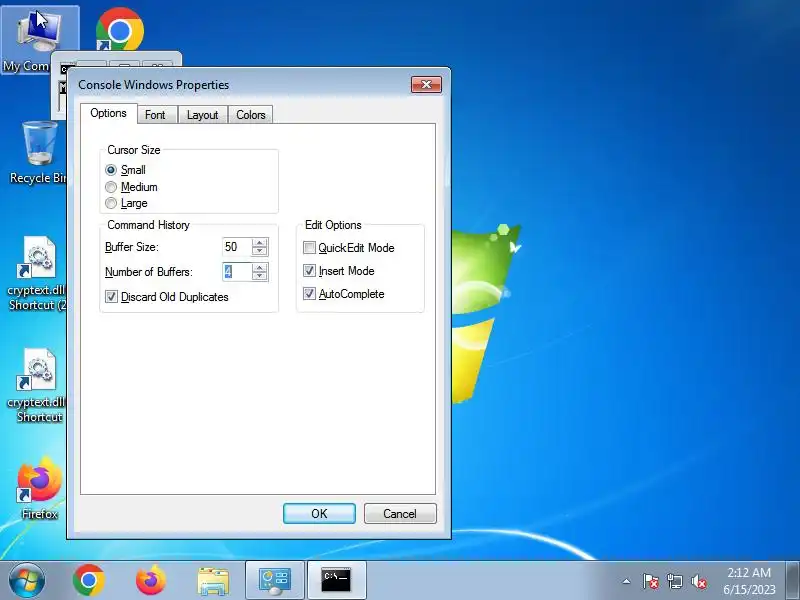The width and height of the screenshot is (800, 600).
Task: Open Action Center flag icon
Action: pos(651,581)
